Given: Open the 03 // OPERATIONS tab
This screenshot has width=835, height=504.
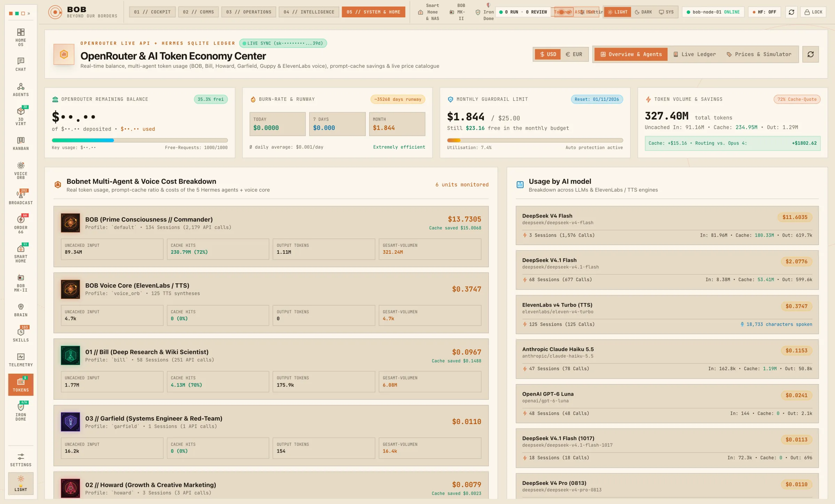Looking at the screenshot, I should [x=248, y=12].
